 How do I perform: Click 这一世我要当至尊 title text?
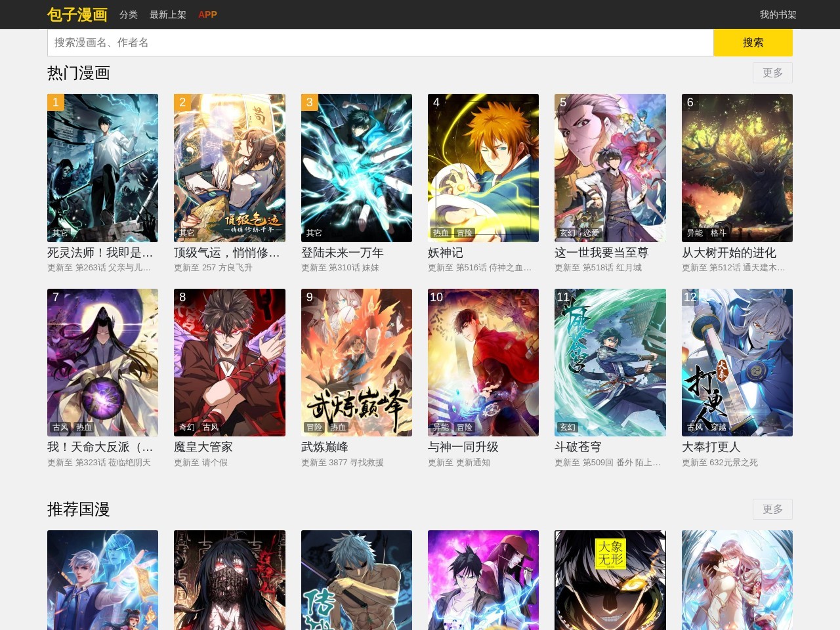click(601, 253)
